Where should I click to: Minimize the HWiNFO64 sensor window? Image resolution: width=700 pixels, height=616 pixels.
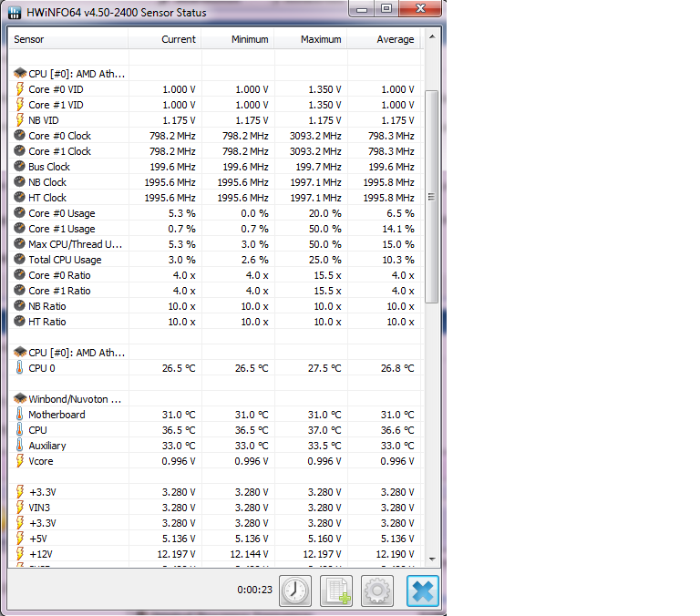coord(362,9)
